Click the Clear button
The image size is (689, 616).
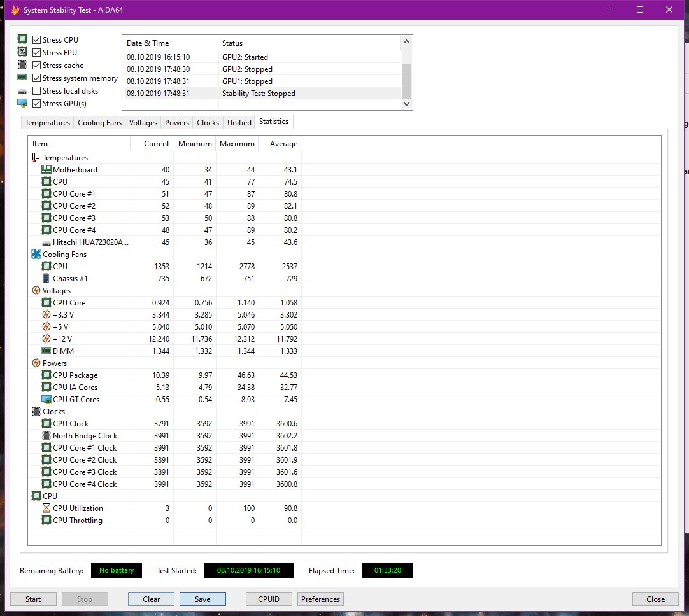tap(151, 599)
